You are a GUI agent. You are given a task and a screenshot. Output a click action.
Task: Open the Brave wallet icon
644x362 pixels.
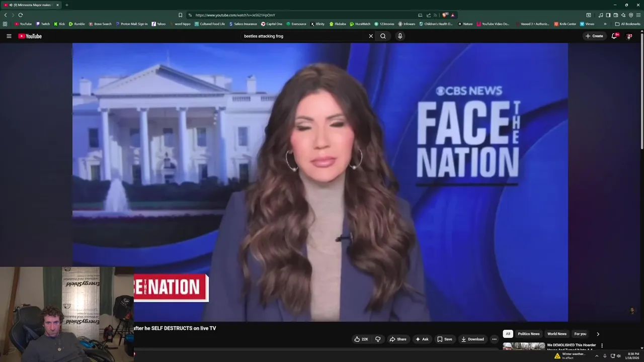point(616,15)
